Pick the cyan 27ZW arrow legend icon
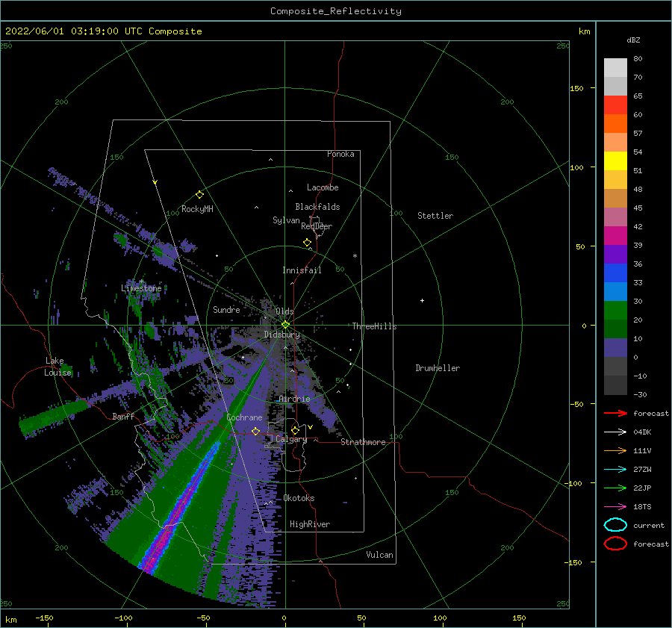672x628 pixels. 615,470
